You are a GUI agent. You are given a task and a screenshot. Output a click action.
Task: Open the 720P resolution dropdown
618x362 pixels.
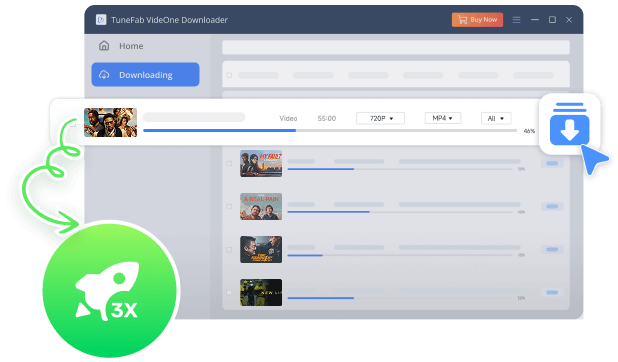click(x=380, y=118)
